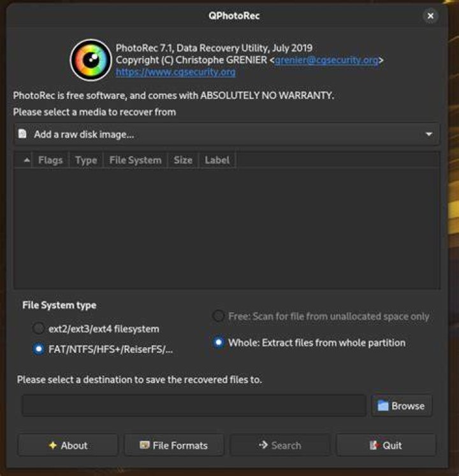Open the https://www.cgsecurity.org link

click(x=176, y=72)
